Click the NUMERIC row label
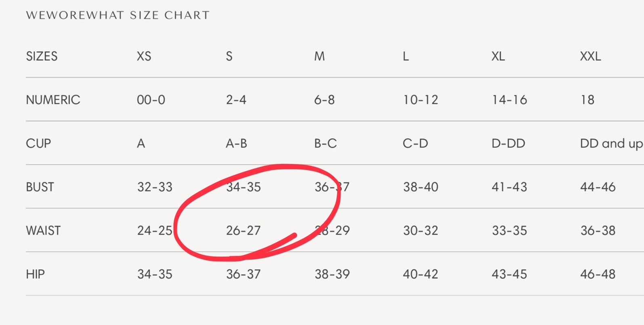Viewport: 644px width, 325px height. tap(53, 100)
